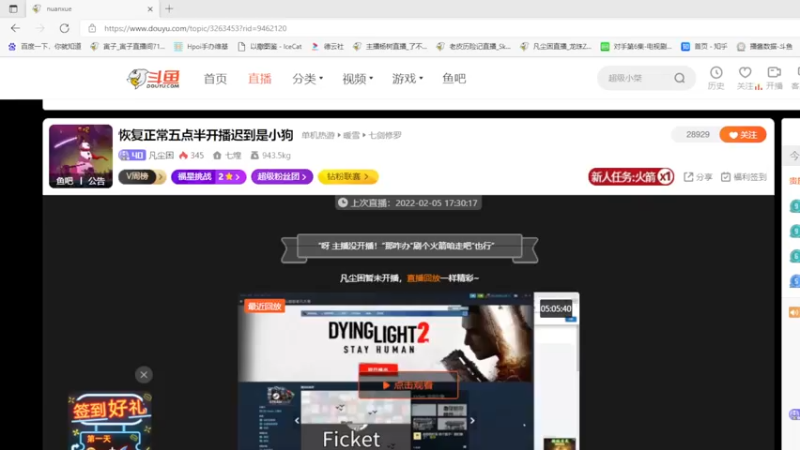Select the nuanxue browser tab
Viewport: 800px width, 450px height.
tap(92, 9)
